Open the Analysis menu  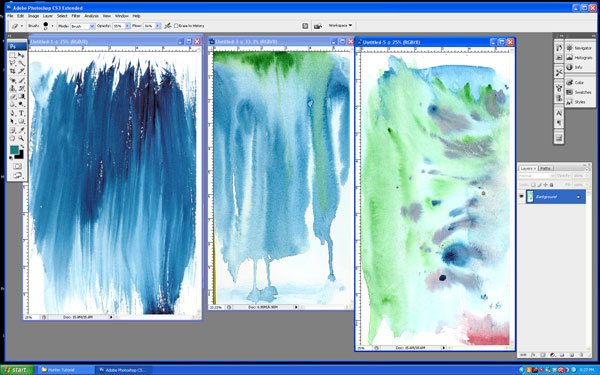tap(91, 16)
